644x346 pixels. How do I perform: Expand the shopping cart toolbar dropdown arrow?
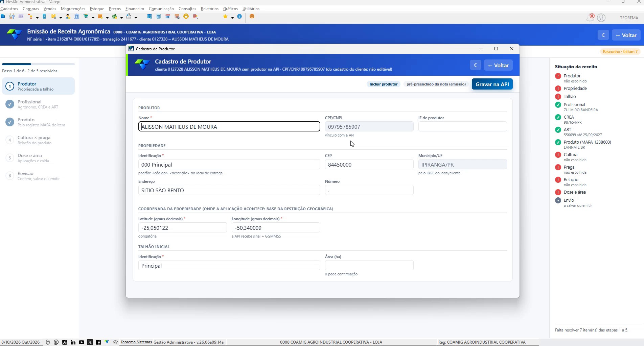click(x=93, y=18)
